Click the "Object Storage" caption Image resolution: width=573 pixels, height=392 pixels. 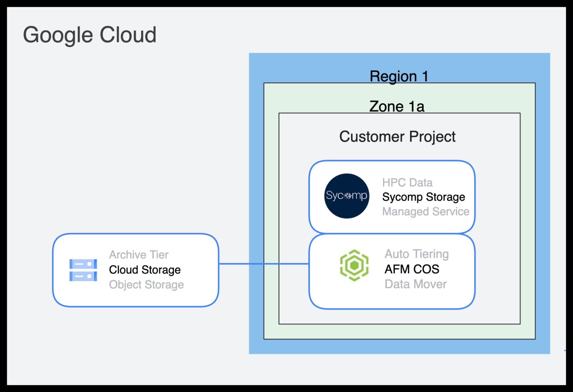point(146,285)
